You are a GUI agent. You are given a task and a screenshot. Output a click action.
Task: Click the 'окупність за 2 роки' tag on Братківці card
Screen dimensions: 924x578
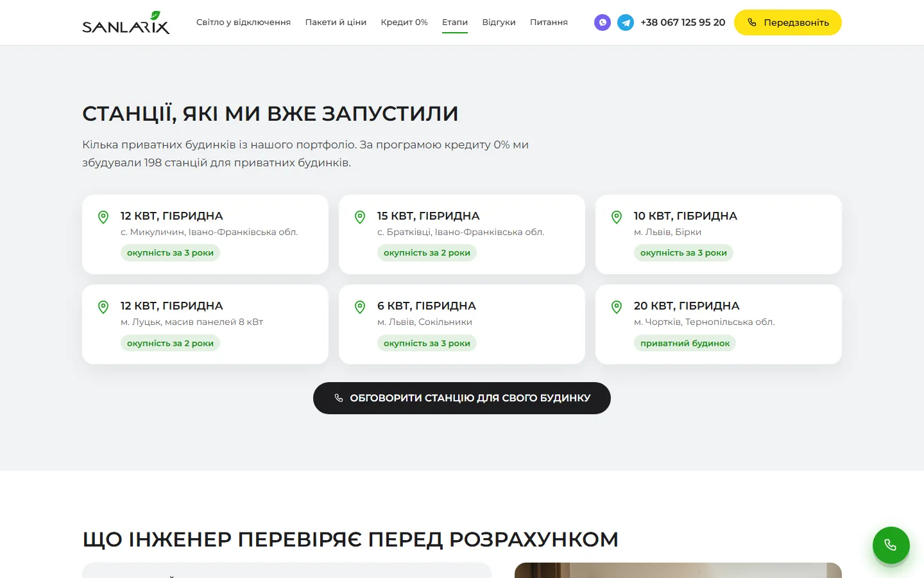(427, 253)
